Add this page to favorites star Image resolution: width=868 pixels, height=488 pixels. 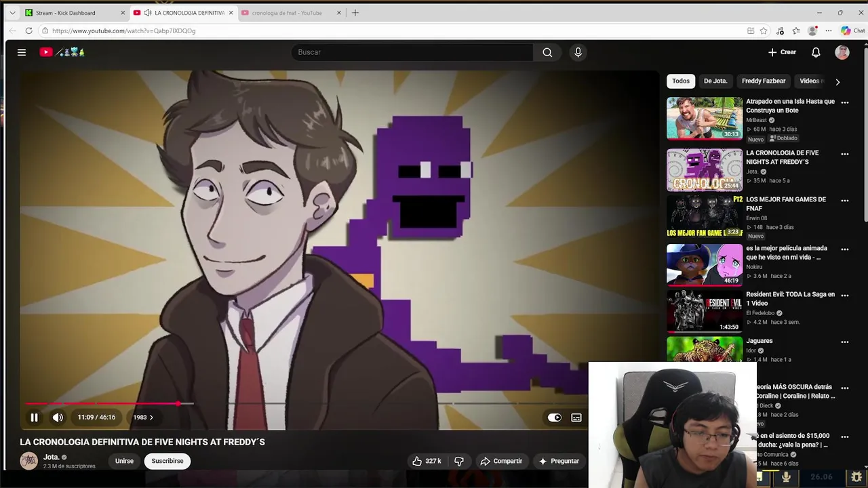pyautogui.click(x=764, y=30)
